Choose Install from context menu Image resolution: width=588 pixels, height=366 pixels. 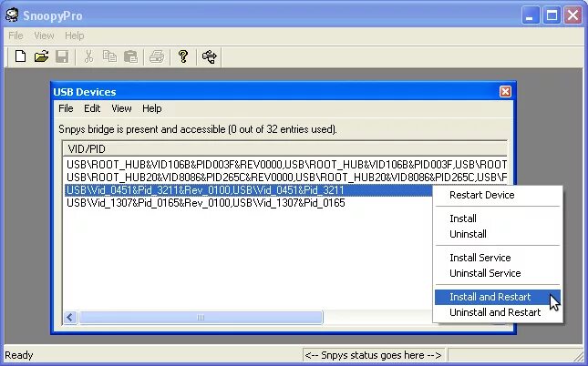(498, 219)
